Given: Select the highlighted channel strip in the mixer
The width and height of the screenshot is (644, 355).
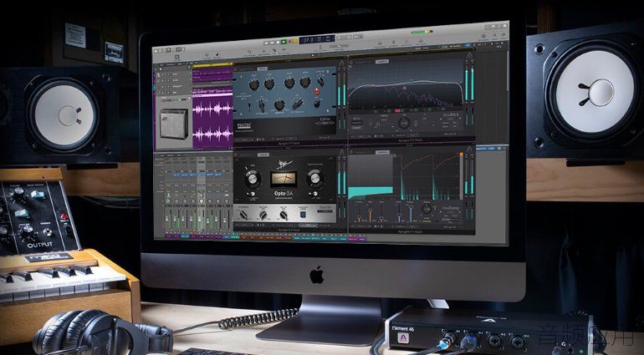Looking at the screenshot, I should (202, 195).
